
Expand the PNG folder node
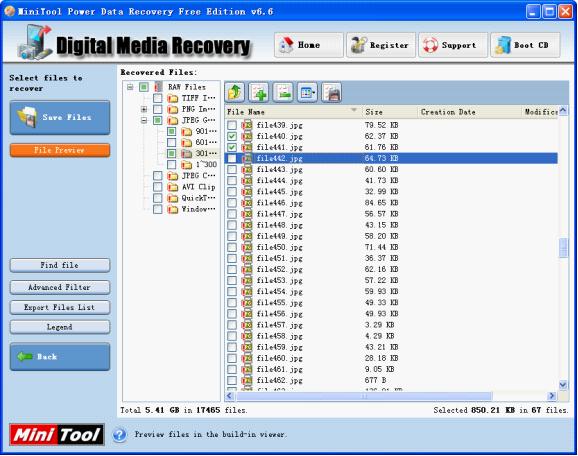coord(144,109)
